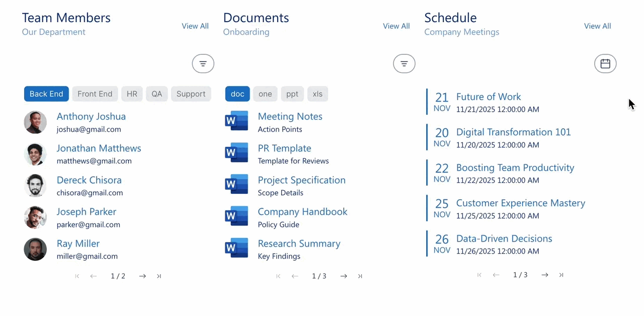Click Ray Miller's profile photo
This screenshot has height=316, width=644.
tap(35, 249)
